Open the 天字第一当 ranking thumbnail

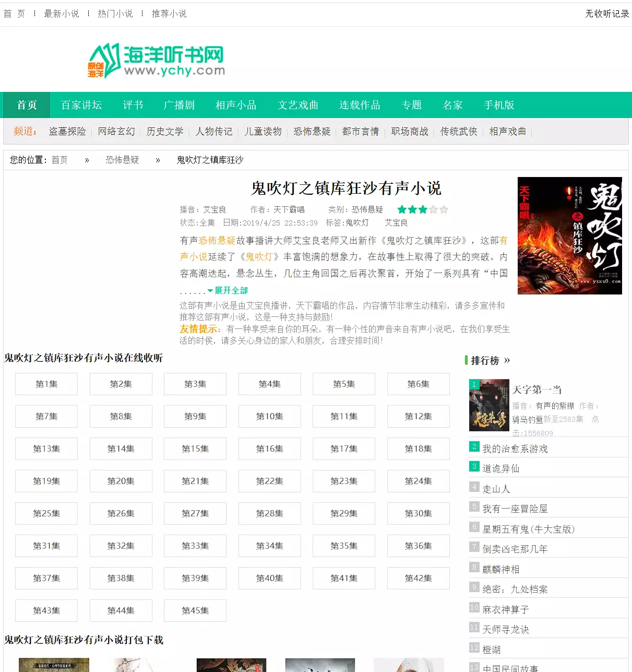coord(489,405)
